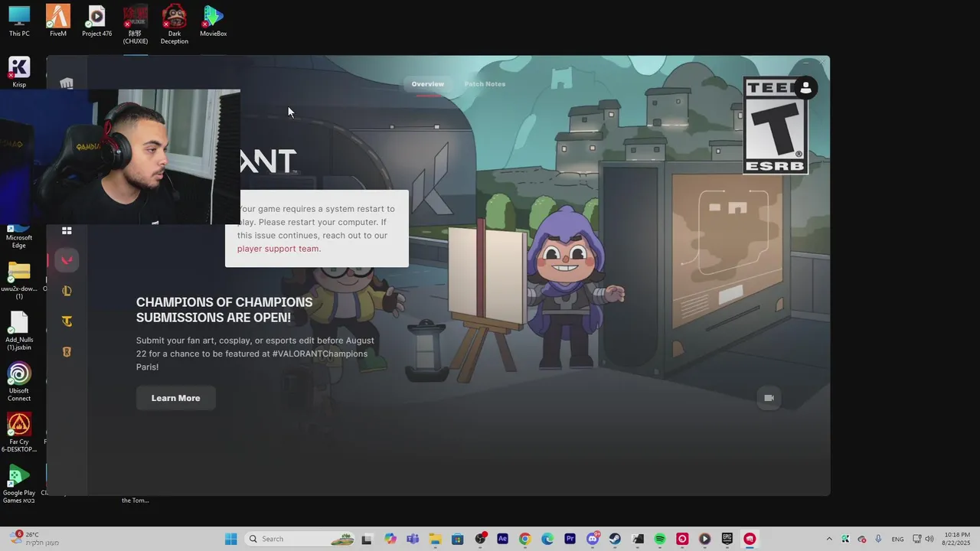Select the Project 476 desktop file
The width and height of the screenshot is (980, 551).
tap(96, 21)
